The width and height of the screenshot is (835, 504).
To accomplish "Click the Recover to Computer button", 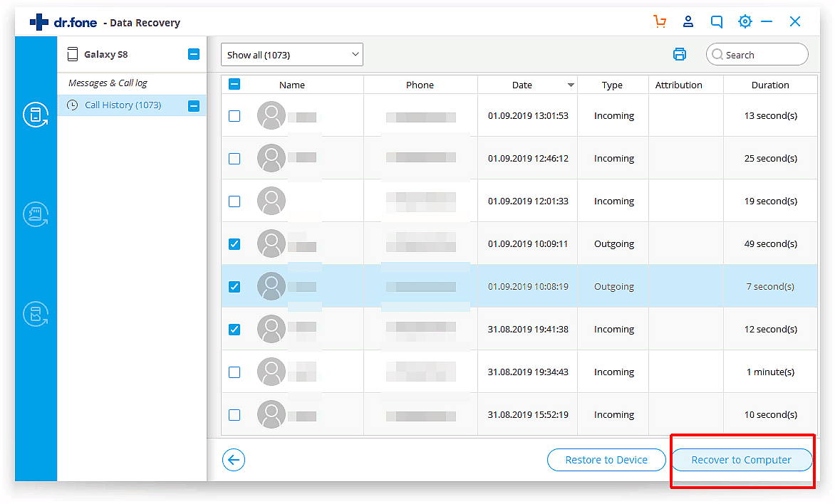I will click(x=741, y=460).
